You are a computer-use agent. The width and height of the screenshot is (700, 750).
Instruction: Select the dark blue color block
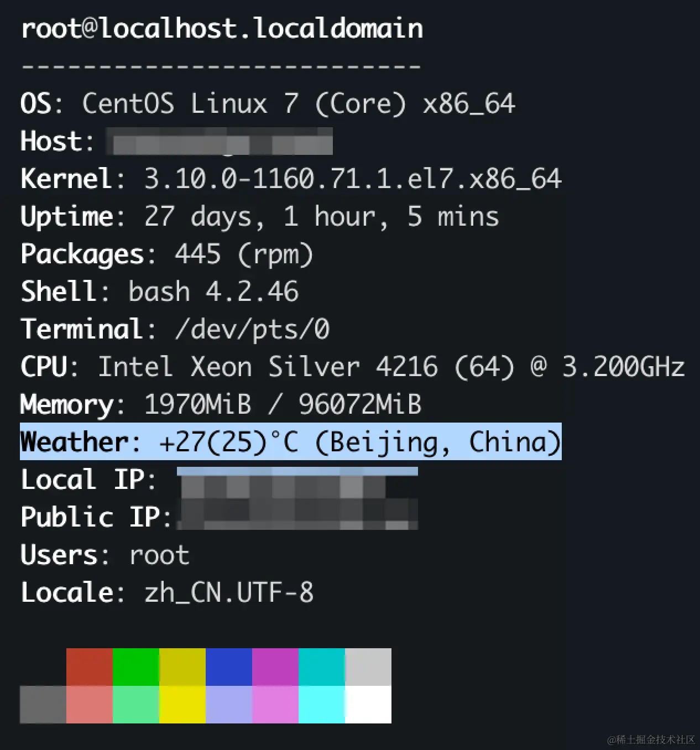point(228,666)
